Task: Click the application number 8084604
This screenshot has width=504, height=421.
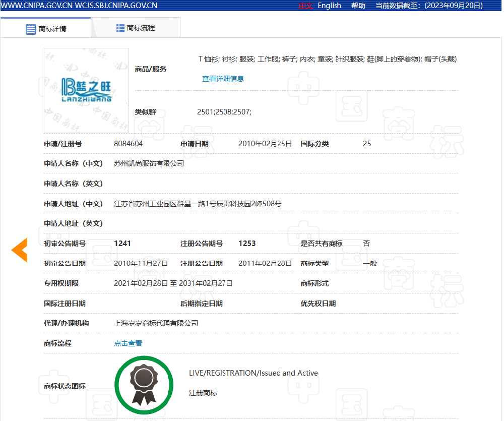Action: coord(129,144)
